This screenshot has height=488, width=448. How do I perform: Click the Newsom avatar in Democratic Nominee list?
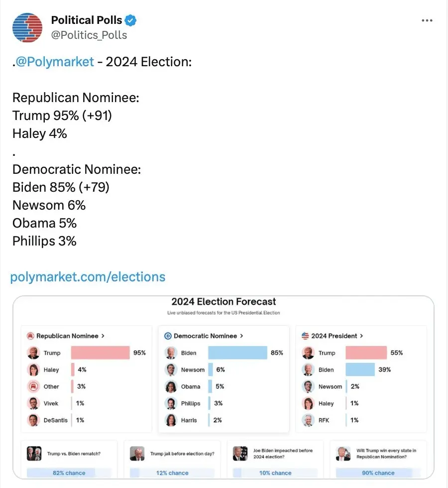click(171, 370)
